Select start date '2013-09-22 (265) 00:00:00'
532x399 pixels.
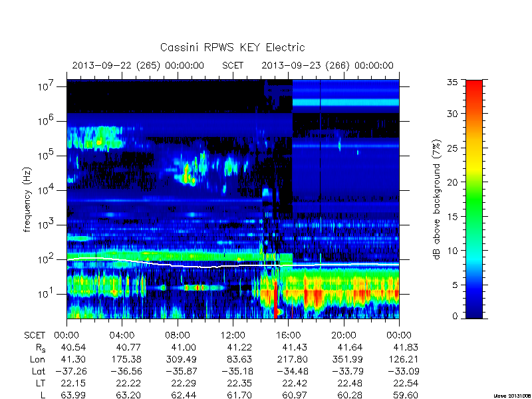[138, 65]
